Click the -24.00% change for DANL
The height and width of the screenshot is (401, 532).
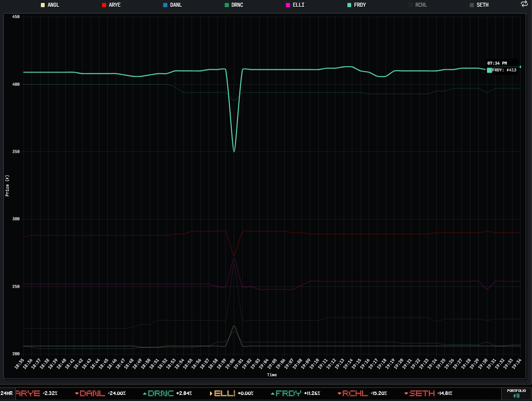pos(117,393)
